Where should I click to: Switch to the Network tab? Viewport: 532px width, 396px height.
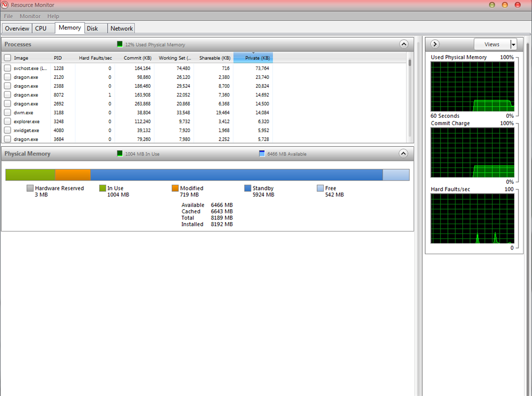point(122,29)
